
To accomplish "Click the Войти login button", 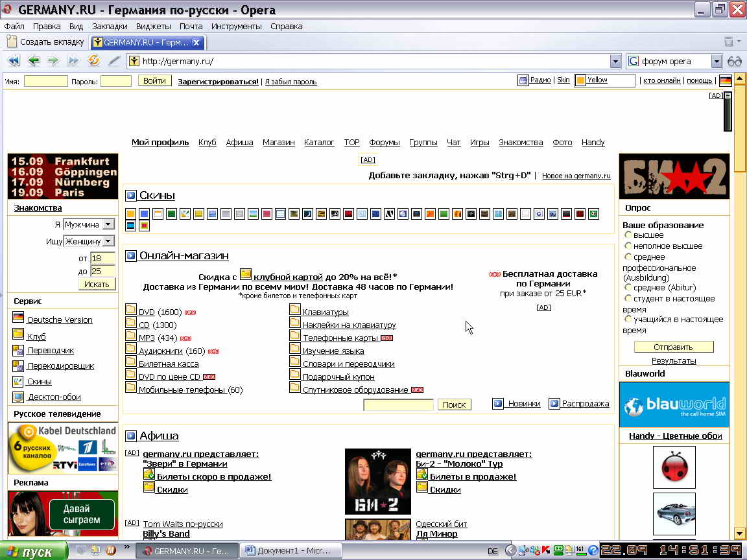I will (x=154, y=81).
